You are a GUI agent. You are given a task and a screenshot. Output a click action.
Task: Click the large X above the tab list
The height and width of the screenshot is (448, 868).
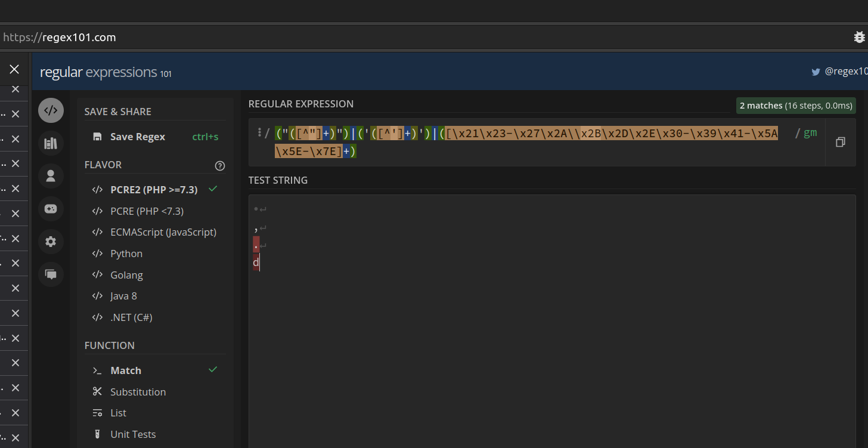[14, 69]
